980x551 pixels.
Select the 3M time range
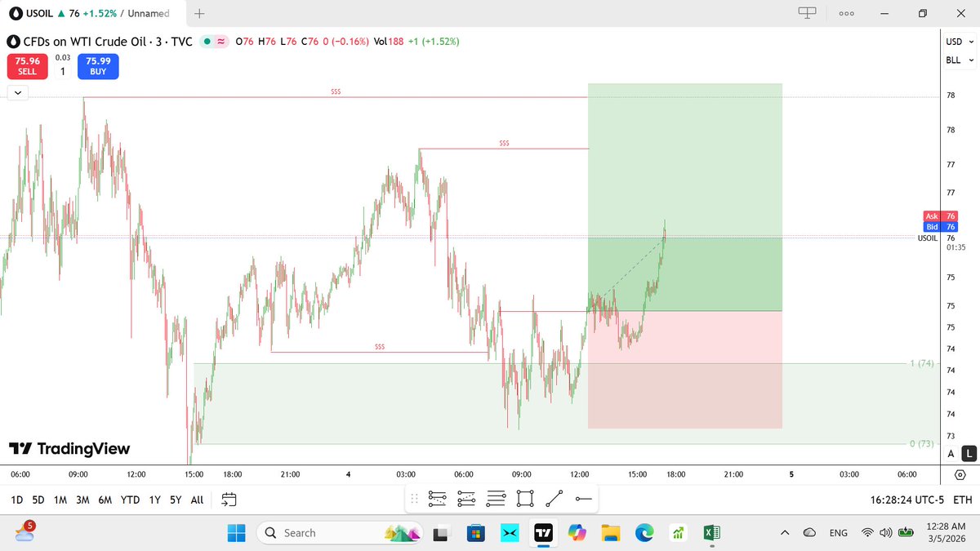[x=82, y=500]
